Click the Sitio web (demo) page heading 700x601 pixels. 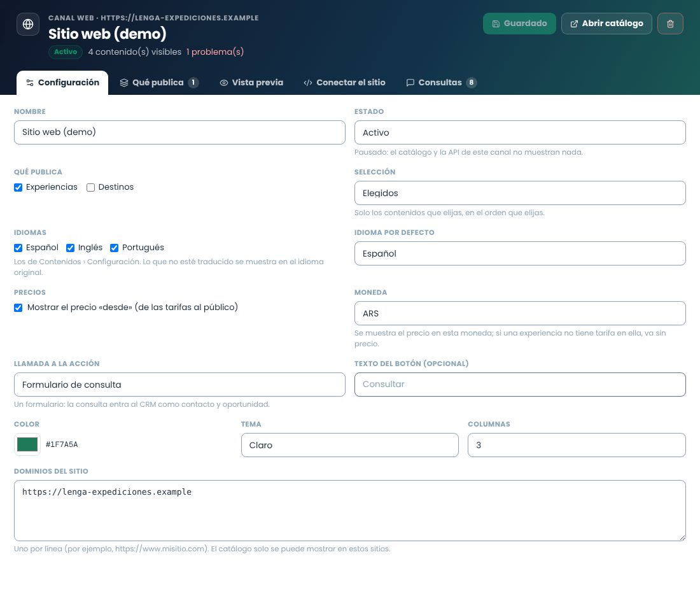pos(107,34)
